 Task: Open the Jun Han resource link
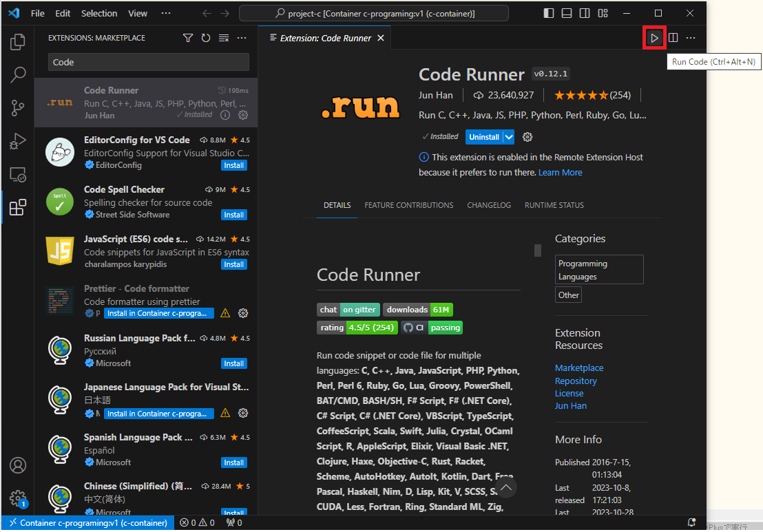[570, 405]
